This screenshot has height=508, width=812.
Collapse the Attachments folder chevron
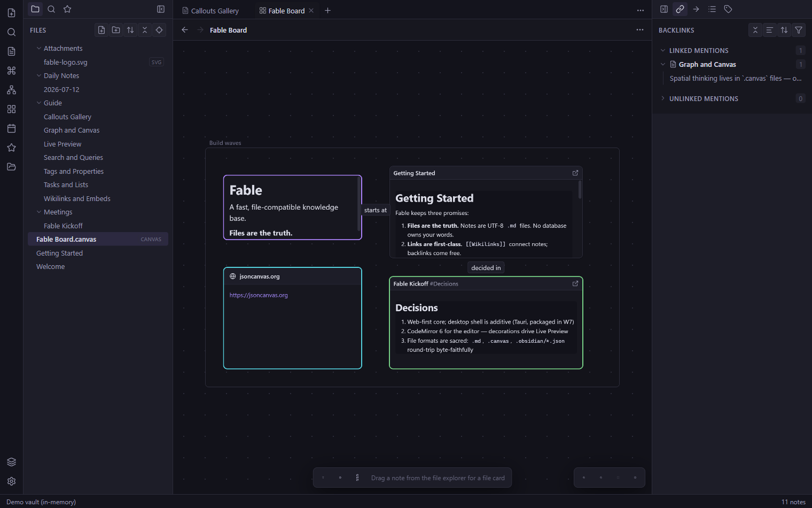(39, 48)
